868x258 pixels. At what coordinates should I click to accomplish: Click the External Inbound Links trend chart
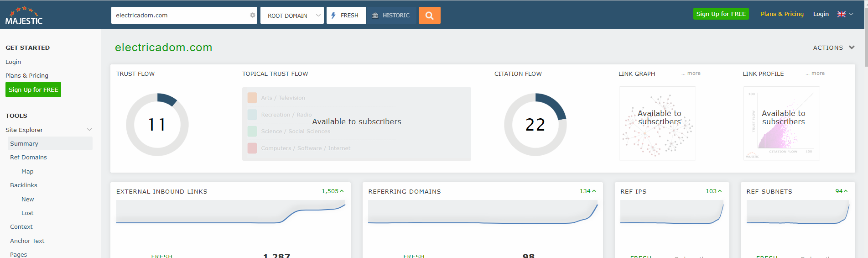pos(231,212)
